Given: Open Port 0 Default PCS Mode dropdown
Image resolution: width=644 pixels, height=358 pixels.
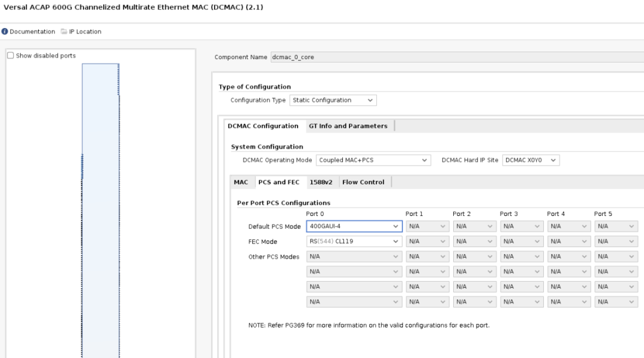Looking at the screenshot, I should (354, 227).
